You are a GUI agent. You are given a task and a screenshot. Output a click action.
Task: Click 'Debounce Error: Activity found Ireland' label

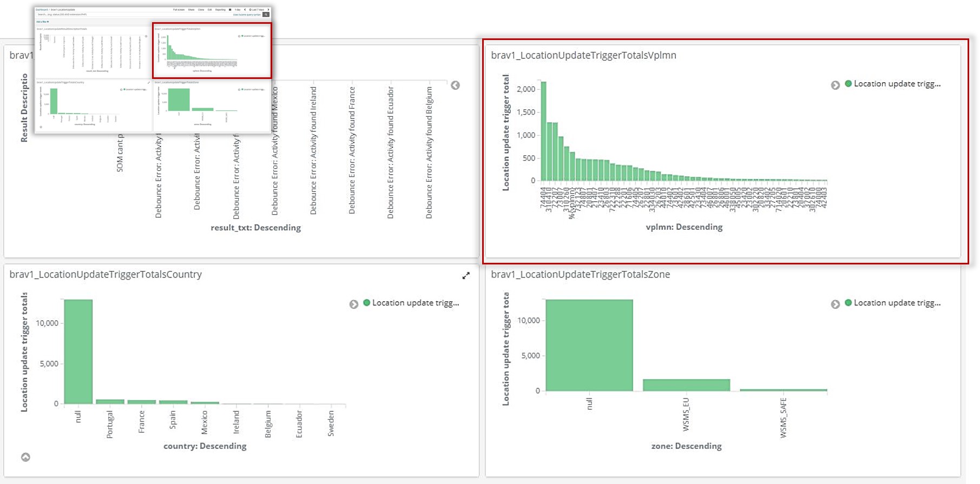tap(313, 151)
